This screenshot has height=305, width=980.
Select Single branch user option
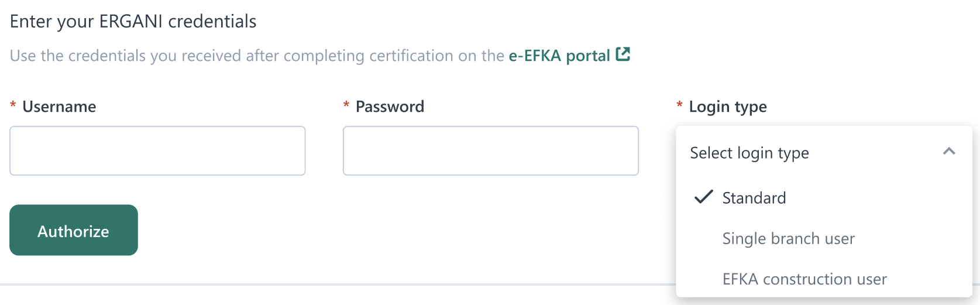pos(788,238)
